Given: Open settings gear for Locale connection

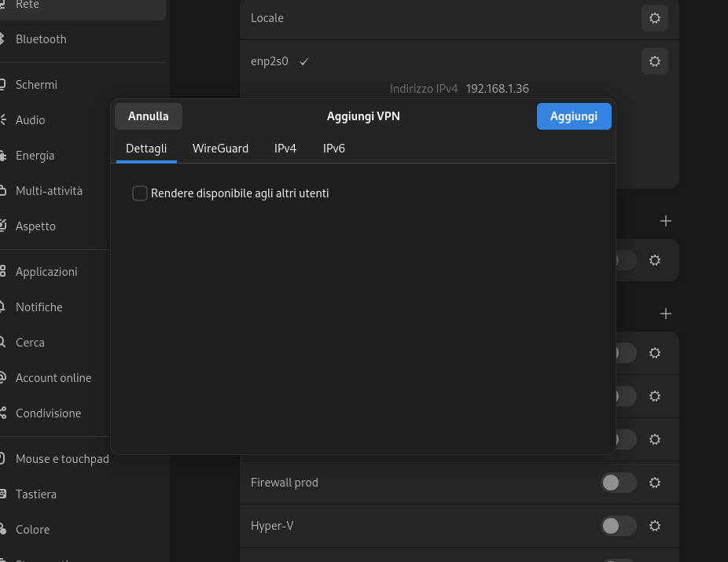Looking at the screenshot, I should [x=654, y=18].
